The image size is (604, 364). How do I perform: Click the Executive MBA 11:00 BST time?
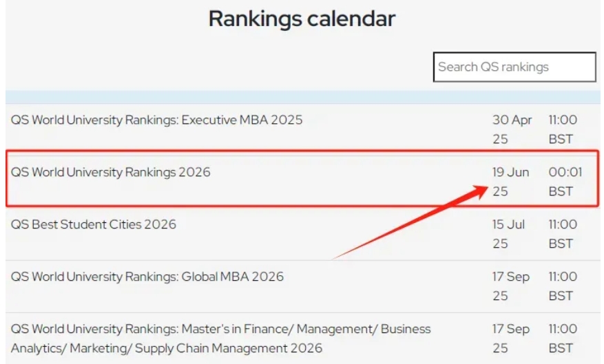(562, 129)
